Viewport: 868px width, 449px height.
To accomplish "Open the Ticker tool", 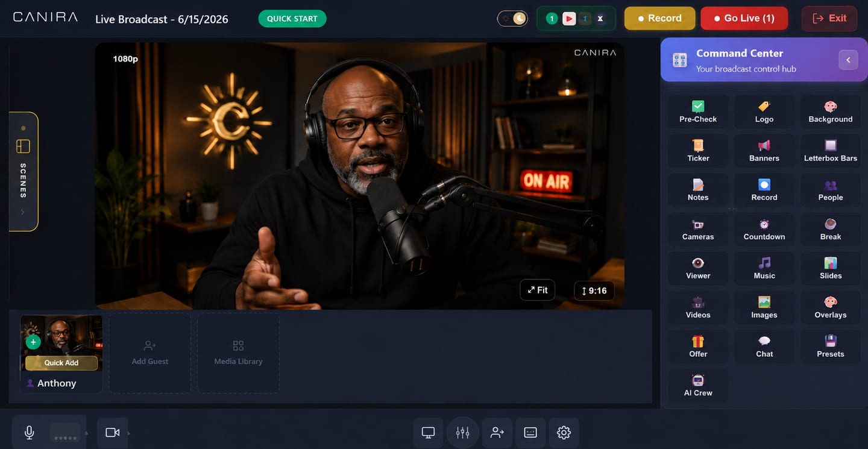I will point(698,151).
